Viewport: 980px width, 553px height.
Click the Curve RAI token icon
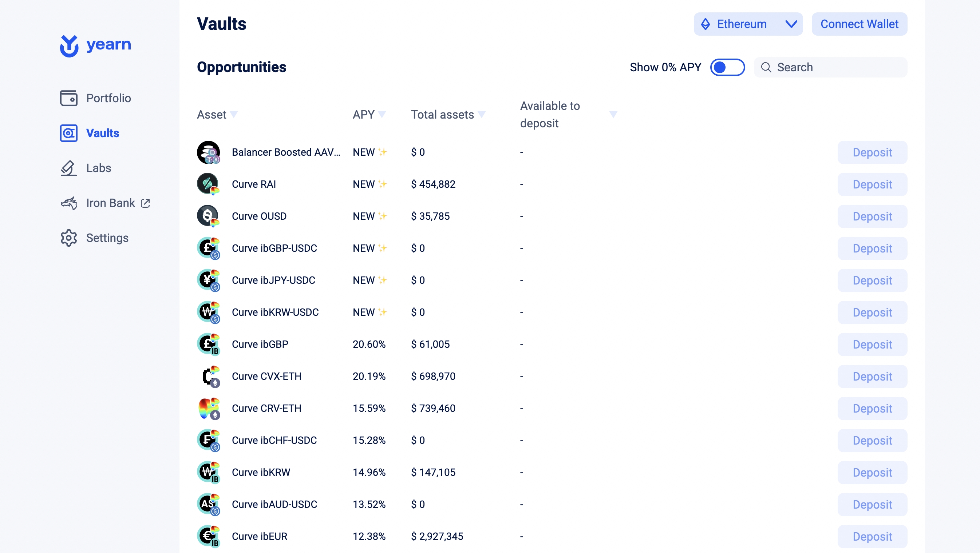coord(209,184)
